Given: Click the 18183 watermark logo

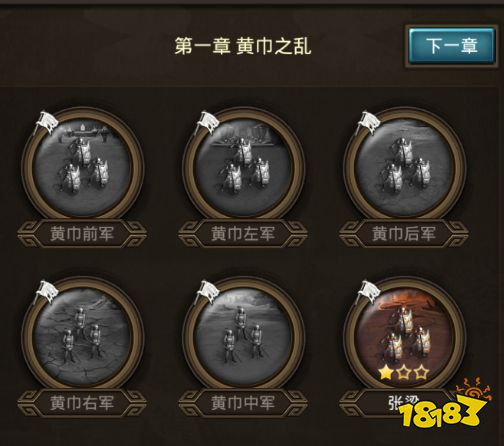Looking at the screenshot, I should [445, 405].
